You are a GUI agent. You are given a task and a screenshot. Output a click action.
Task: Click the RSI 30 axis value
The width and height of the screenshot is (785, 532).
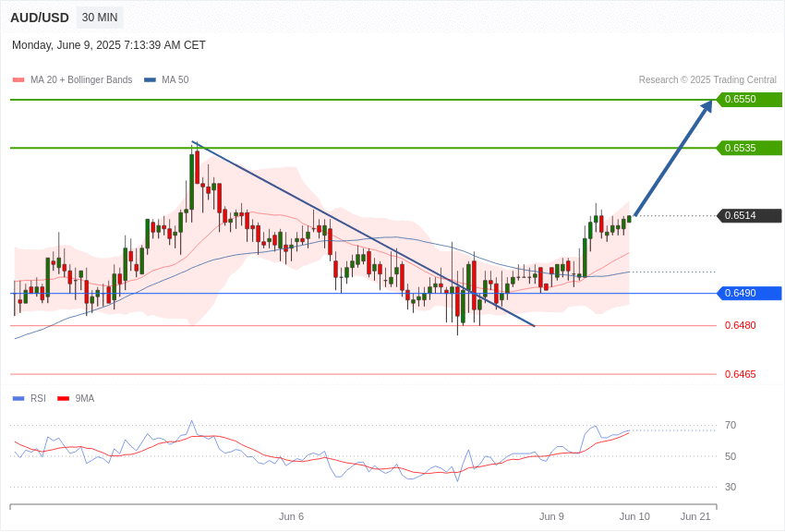[x=731, y=487]
